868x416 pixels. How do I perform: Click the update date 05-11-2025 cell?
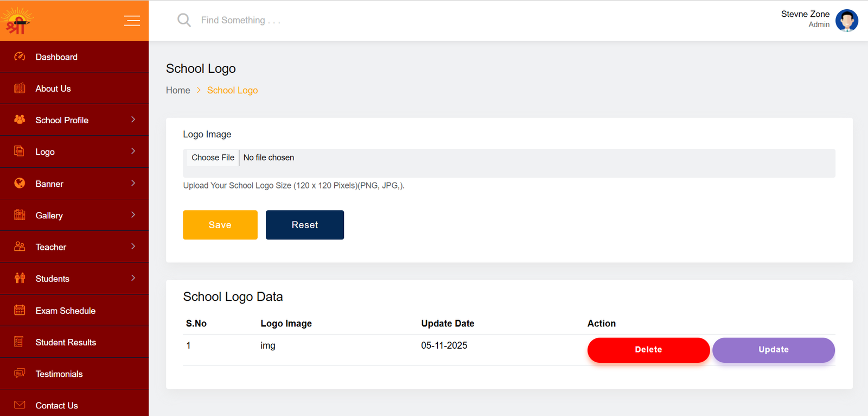(x=444, y=345)
